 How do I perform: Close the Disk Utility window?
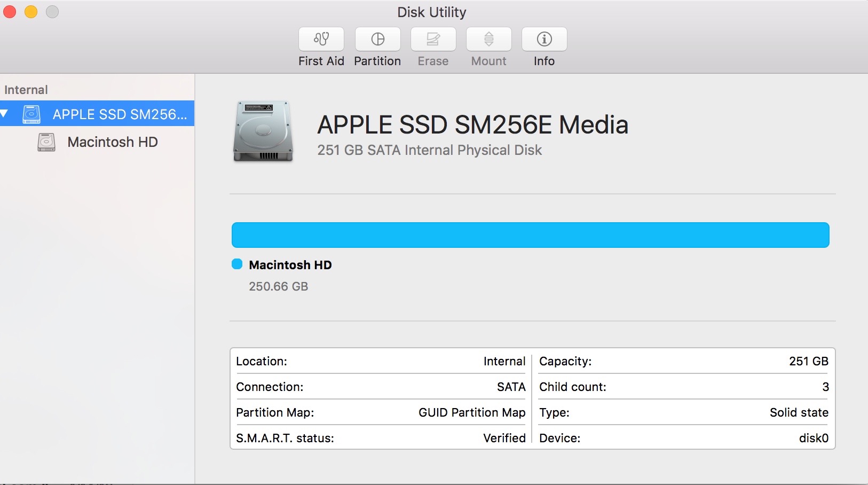point(10,12)
